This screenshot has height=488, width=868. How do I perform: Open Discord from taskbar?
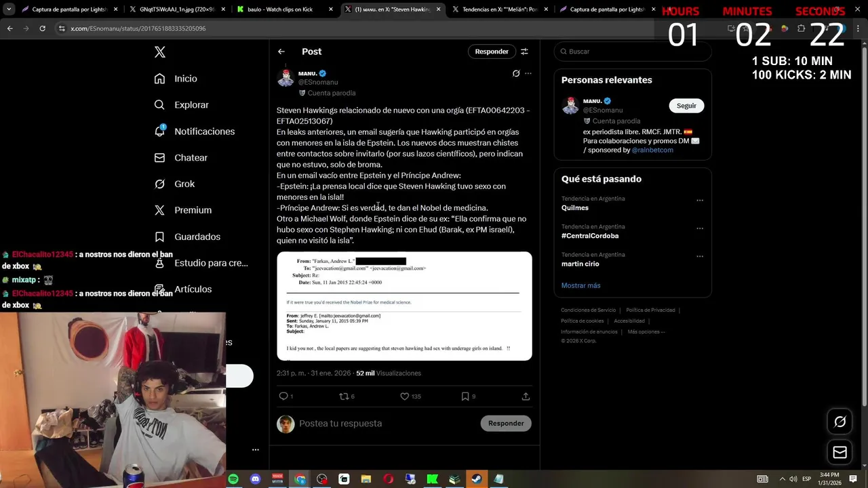(x=255, y=479)
